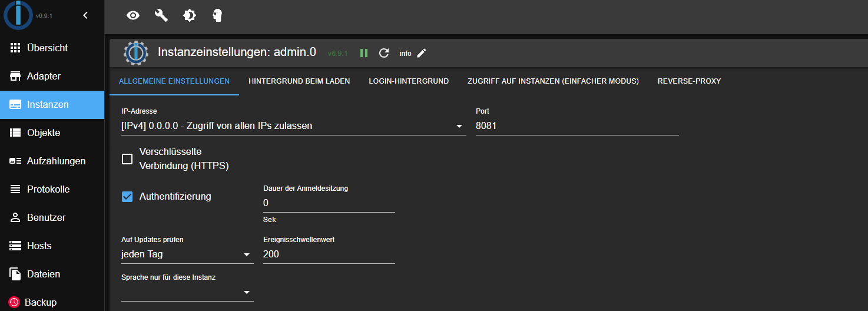Toggle the brightness theme icon
This screenshot has height=311, width=868.
[x=190, y=15]
